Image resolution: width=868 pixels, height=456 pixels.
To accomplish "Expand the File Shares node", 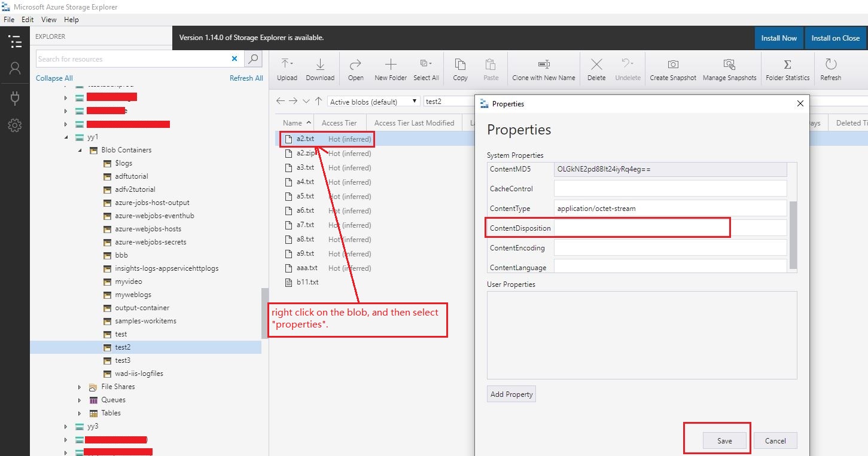I will tap(79, 387).
